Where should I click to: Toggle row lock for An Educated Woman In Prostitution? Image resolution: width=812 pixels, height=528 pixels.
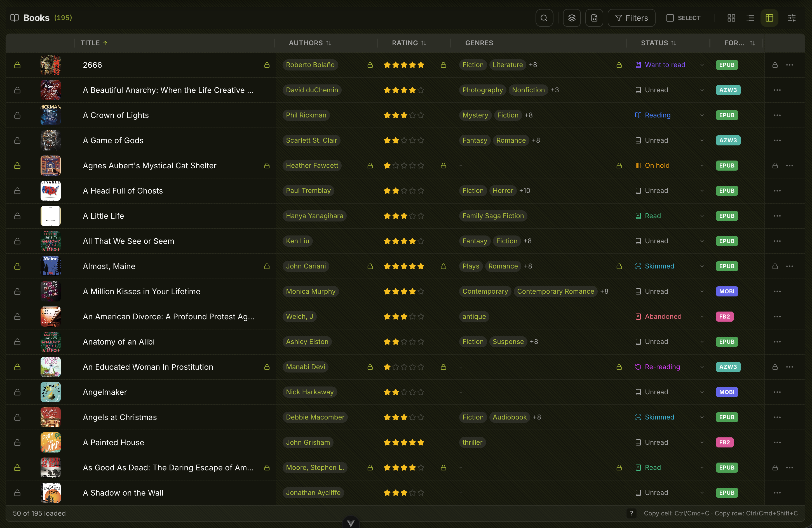click(x=17, y=367)
